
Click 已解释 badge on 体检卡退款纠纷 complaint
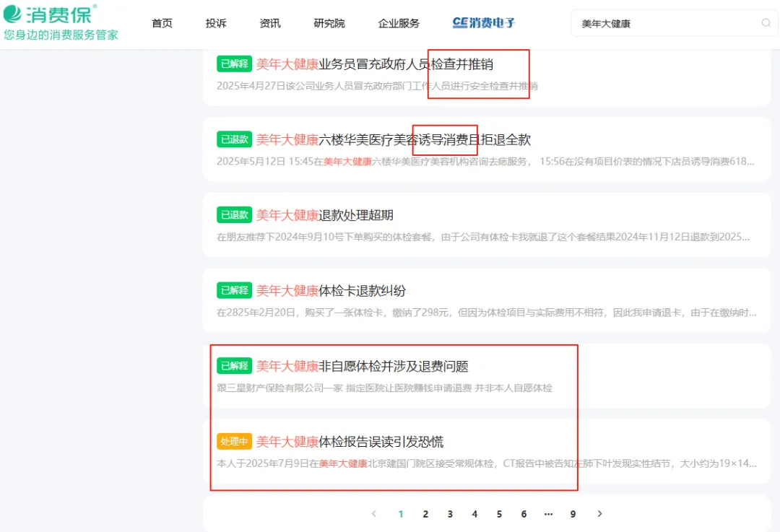[234, 290]
